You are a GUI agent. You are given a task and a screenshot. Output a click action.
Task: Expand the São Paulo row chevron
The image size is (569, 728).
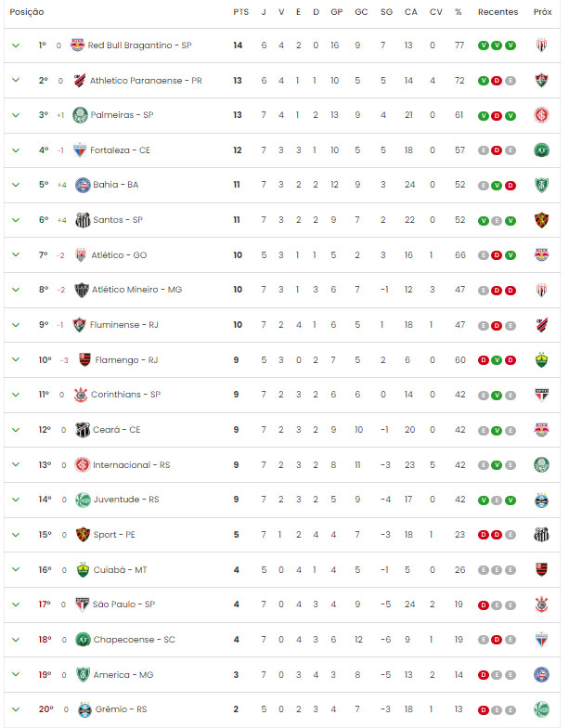[x=16, y=604]
